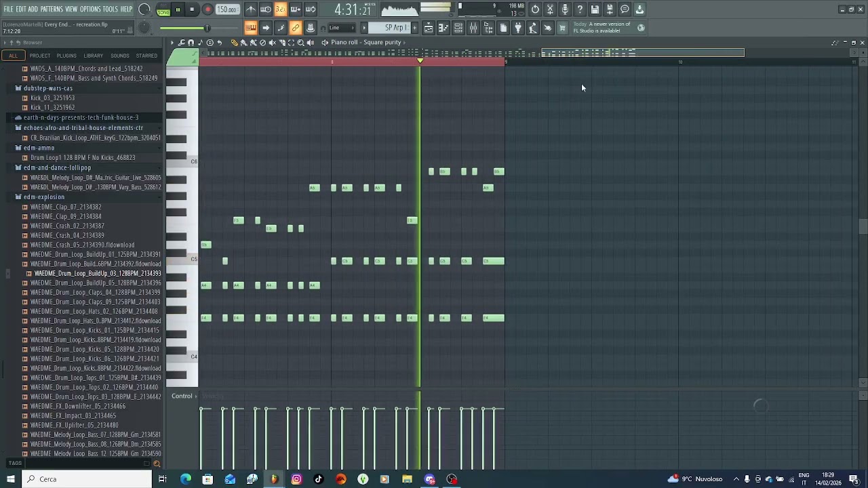Switch to the STARRED browser tab
Viewport: 868px width, 488px height.
[x=146, y=56]
